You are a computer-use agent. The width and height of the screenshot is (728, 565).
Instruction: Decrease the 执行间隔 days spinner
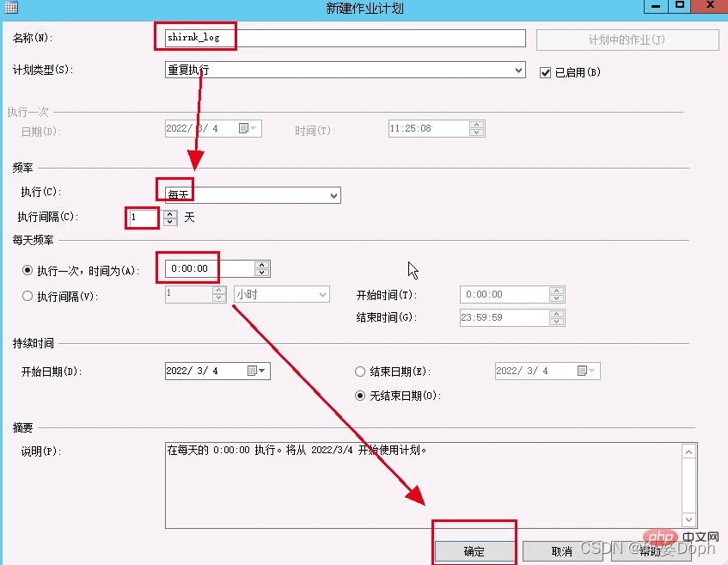click(x=170, y=222)
